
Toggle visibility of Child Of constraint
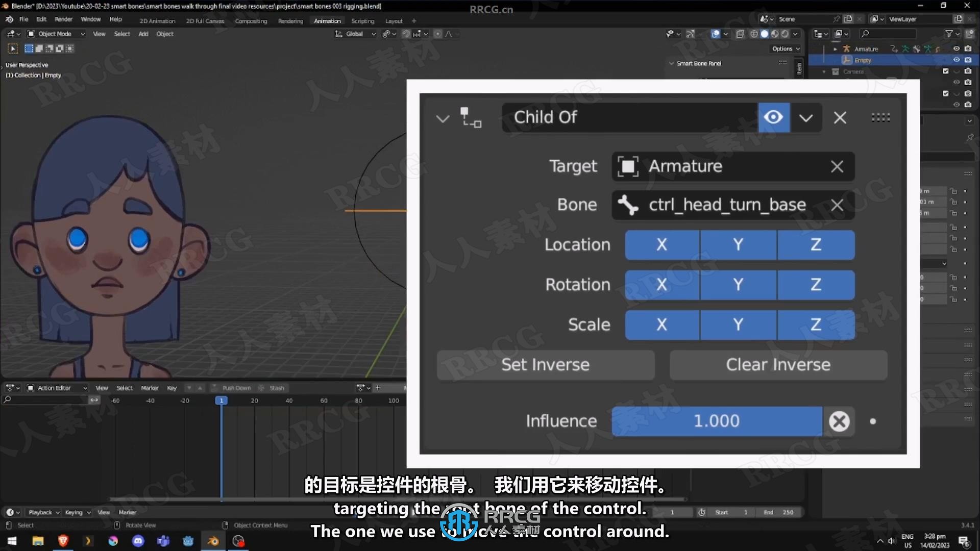[773, 117]
